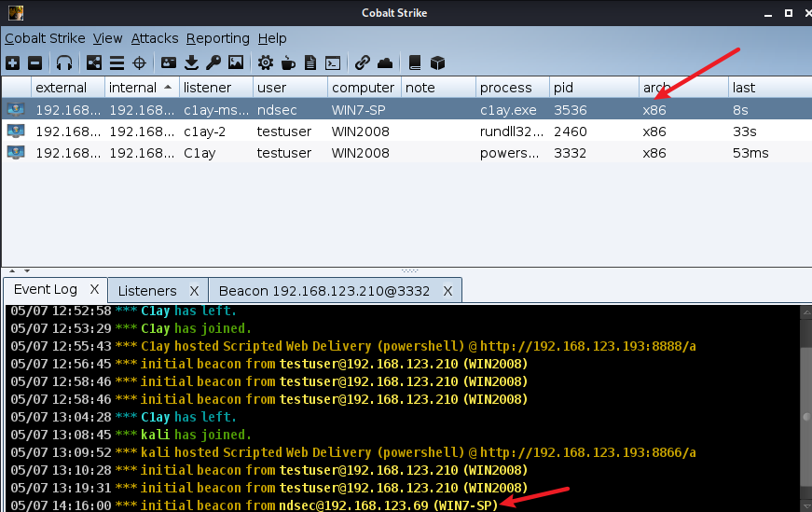
Task: Click the About cube icon in the toolbar
Action: pos(437,63)
